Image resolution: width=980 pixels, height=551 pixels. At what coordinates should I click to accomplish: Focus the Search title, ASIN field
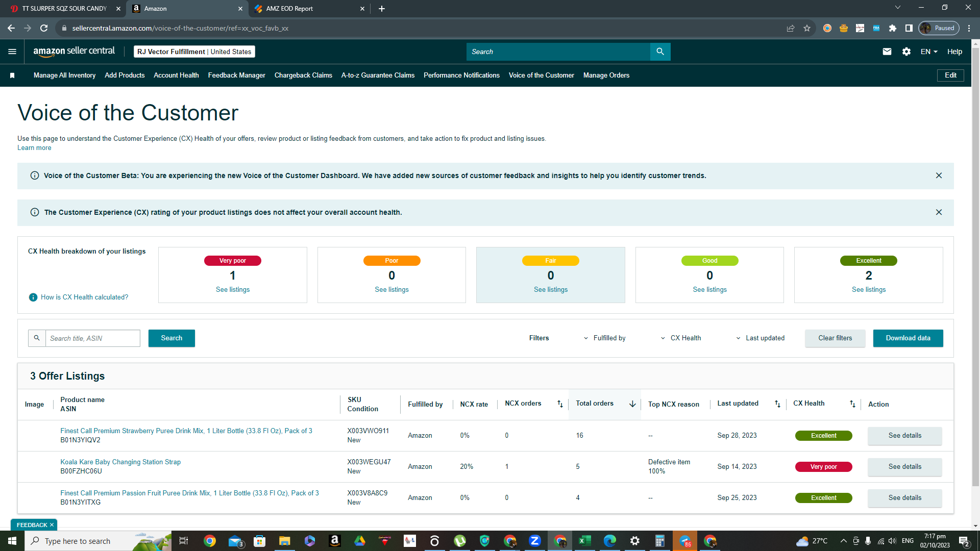(x=93, y=338)
